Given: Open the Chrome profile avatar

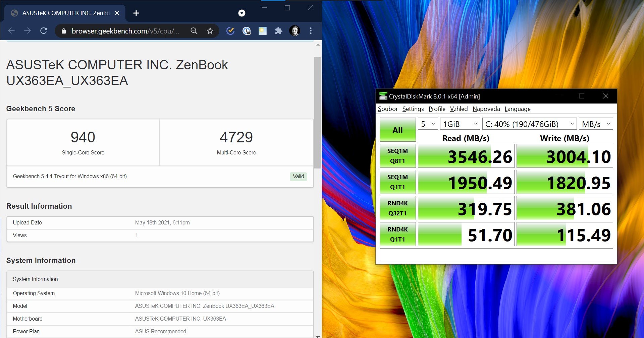Looking at the screenshot, I should coord(294,31).
